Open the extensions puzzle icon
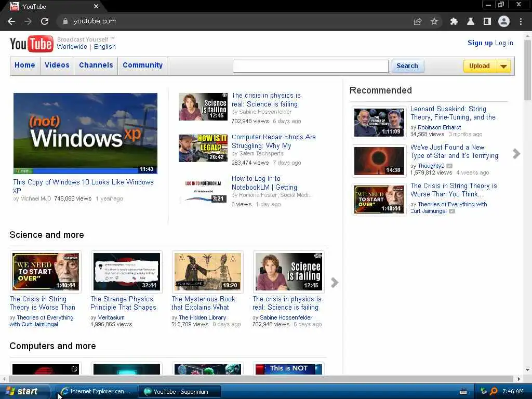Viewport: 532px width, 399px height. [x=454, y=21]
